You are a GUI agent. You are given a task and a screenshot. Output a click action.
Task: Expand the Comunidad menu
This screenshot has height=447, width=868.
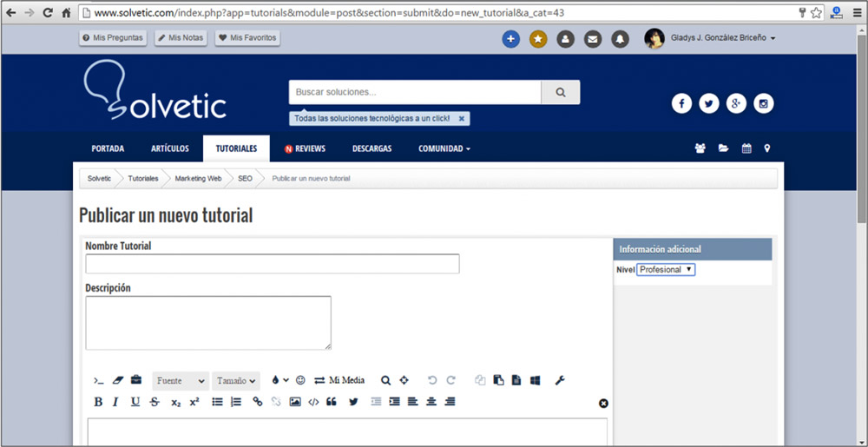pyautogui.click(x=444, y=148)
